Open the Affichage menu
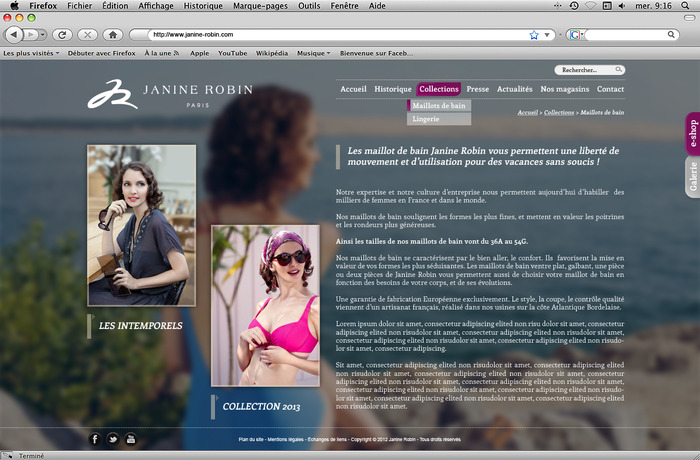The height and width of the screenshot is (460, 700). point(156,6)
